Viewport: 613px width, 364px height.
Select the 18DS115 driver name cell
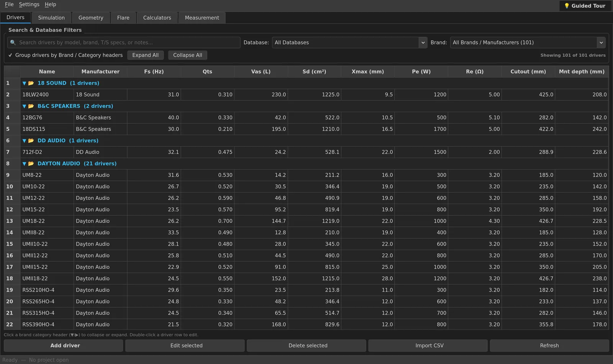pyautogui.click(x=47, y=129)
